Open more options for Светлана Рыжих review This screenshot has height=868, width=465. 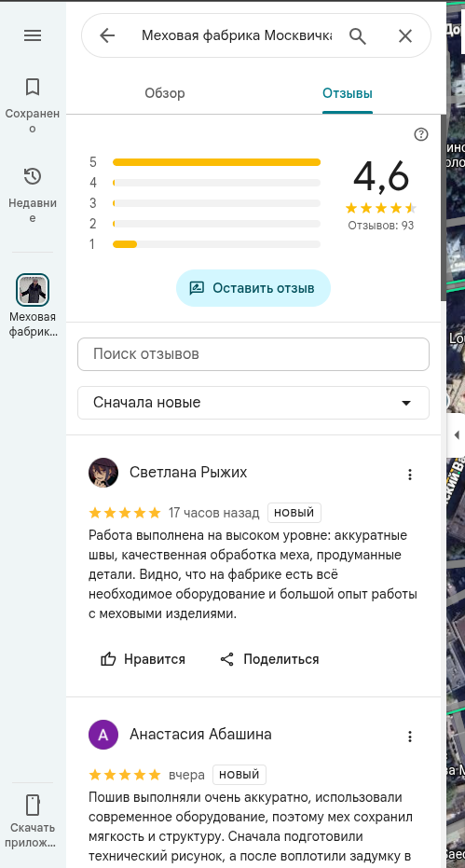pos(410,475)
